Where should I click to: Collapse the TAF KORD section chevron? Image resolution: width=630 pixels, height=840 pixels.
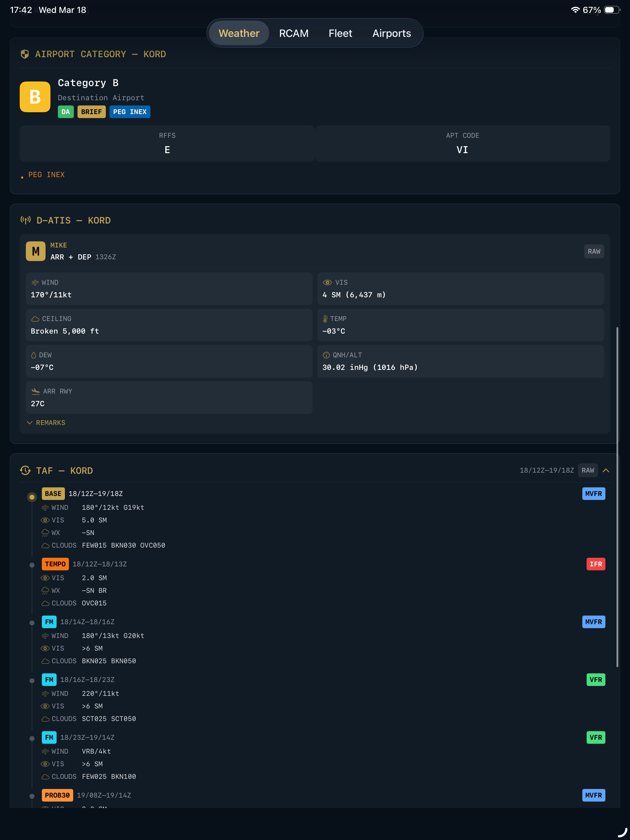pos(606,470)
